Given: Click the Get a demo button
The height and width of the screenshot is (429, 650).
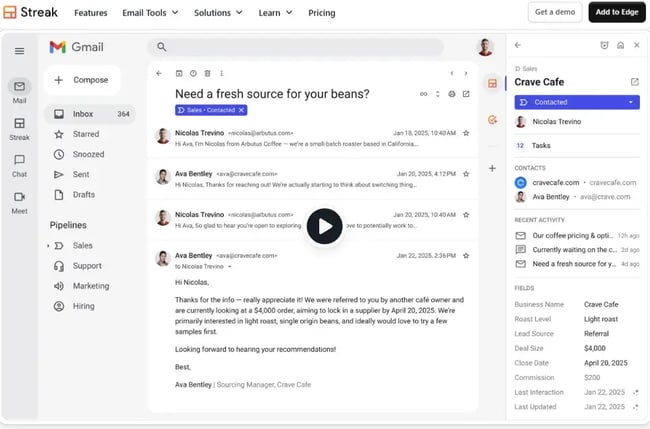Looking at the screenshot, I should (x=555, y=12).
